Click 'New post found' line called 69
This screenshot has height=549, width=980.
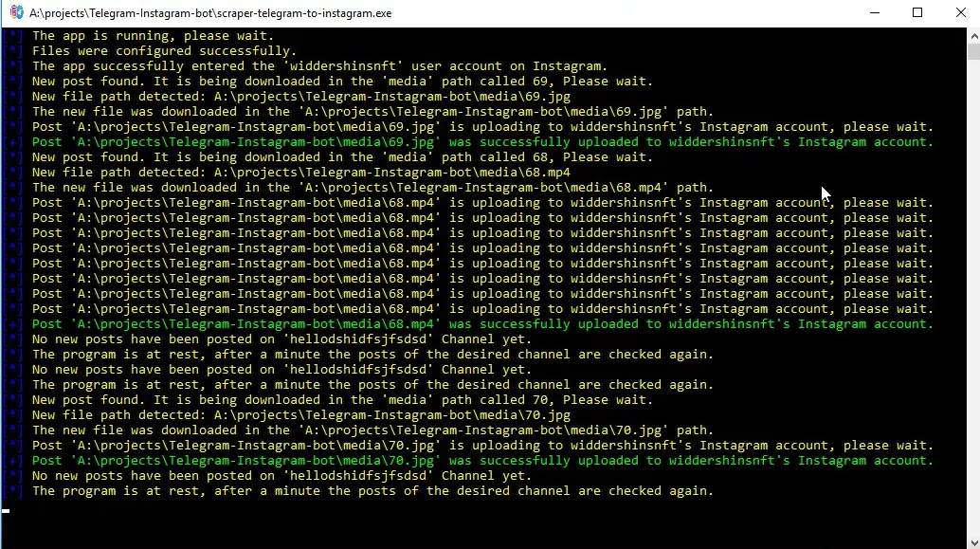click(x=342, y=82)
